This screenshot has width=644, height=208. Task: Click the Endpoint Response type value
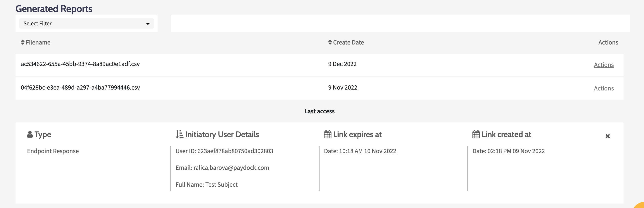click(53, 151)
